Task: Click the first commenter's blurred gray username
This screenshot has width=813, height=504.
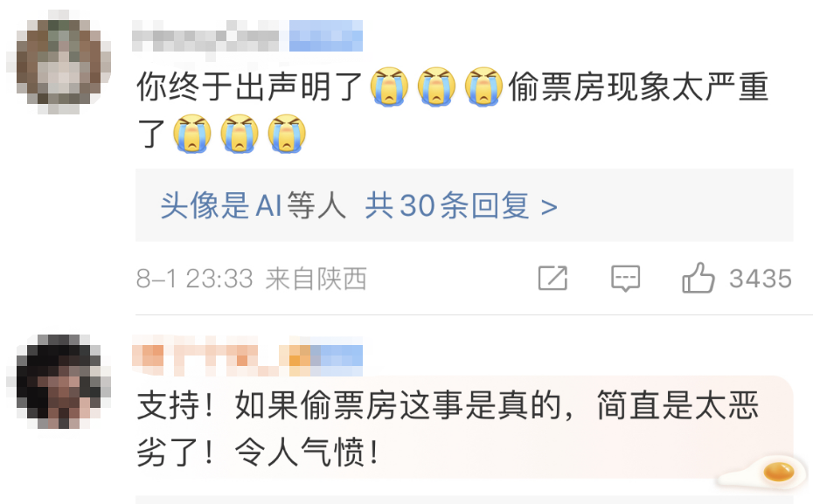Action: point(205,37)
